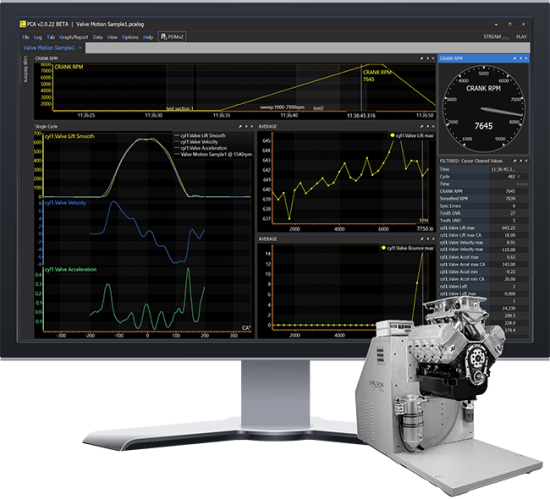Screen dimensions: 550x499
Task: Open the Log menu
Action: pyautogui.click(x=38, y=37)
